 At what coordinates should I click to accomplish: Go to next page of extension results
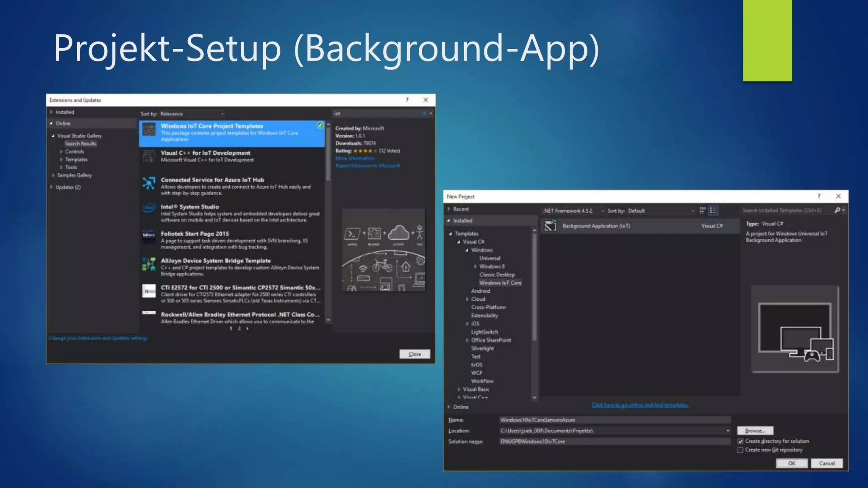pos(248,328)
